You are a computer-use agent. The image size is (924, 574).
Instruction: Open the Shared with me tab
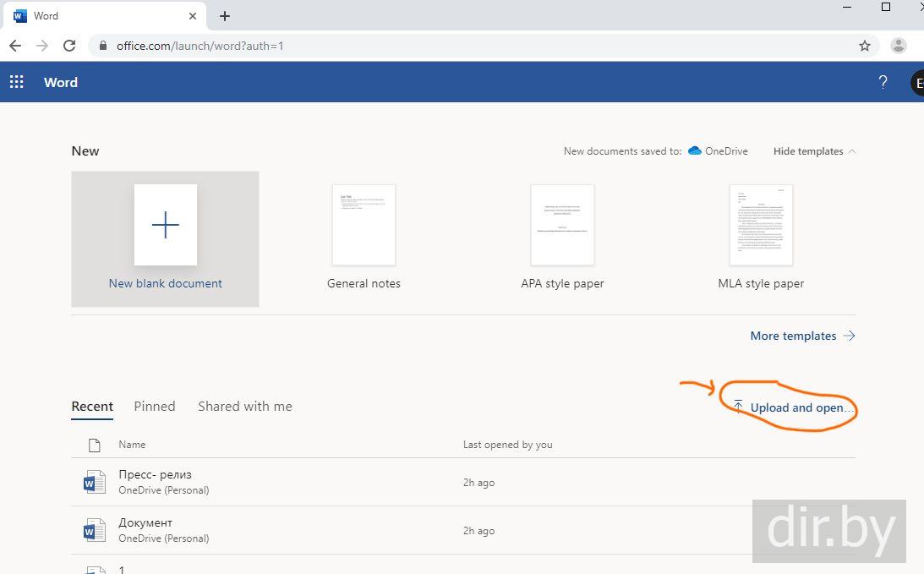pyautogui.click(x=245, y=406)
